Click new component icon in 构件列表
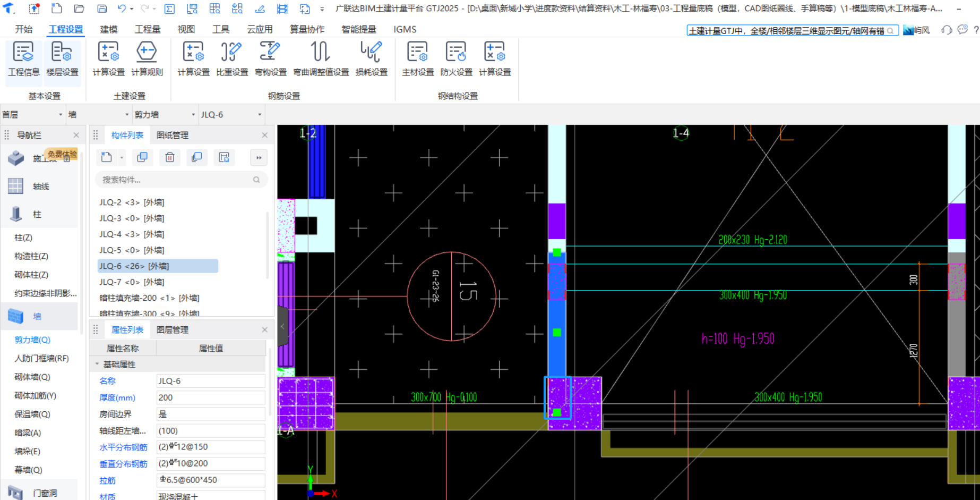The image size is (980, 500). coord(107,157)
